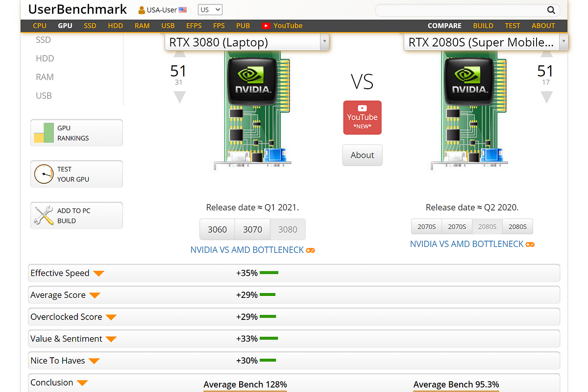Expand the Value & Sentiment section
Screen dimensions: 588x392
(111, 339)
